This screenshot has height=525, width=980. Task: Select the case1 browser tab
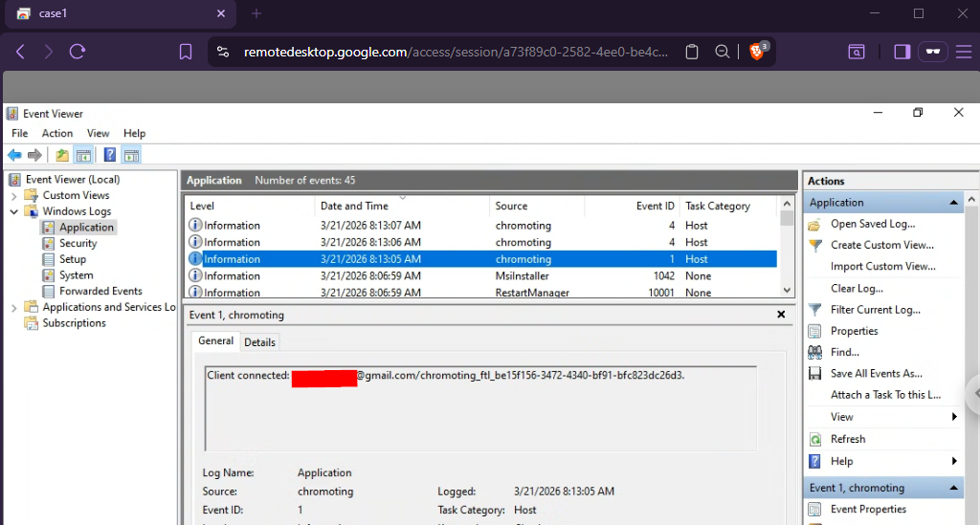(120, 13)
